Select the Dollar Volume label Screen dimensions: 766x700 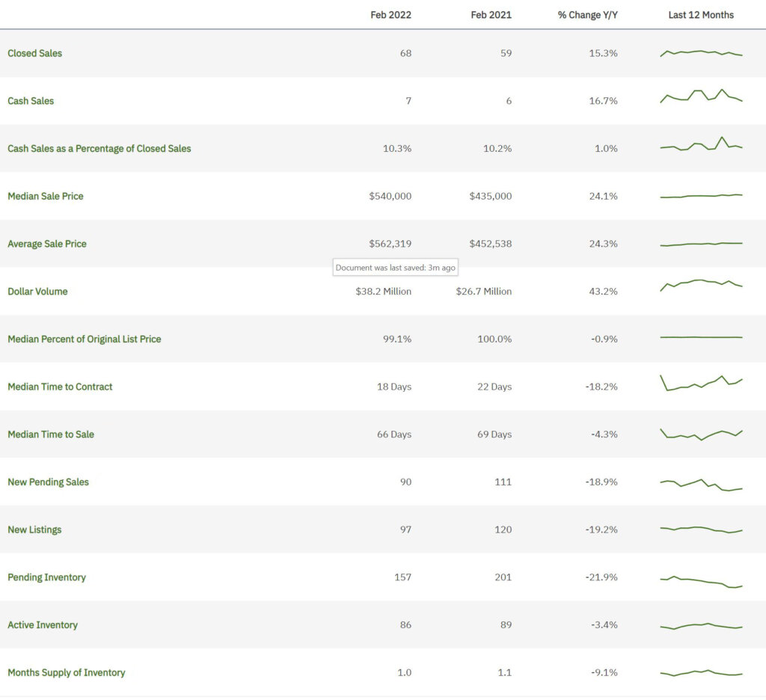click(x=37, y=291)
